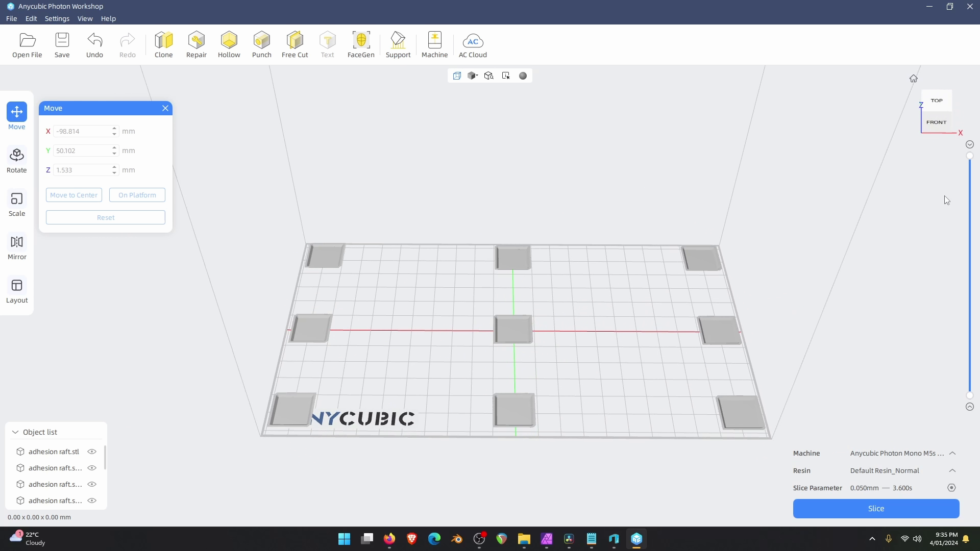Viewport: 980px width, 551px height.
Task: Open the Settings menu
Action: 57,18
